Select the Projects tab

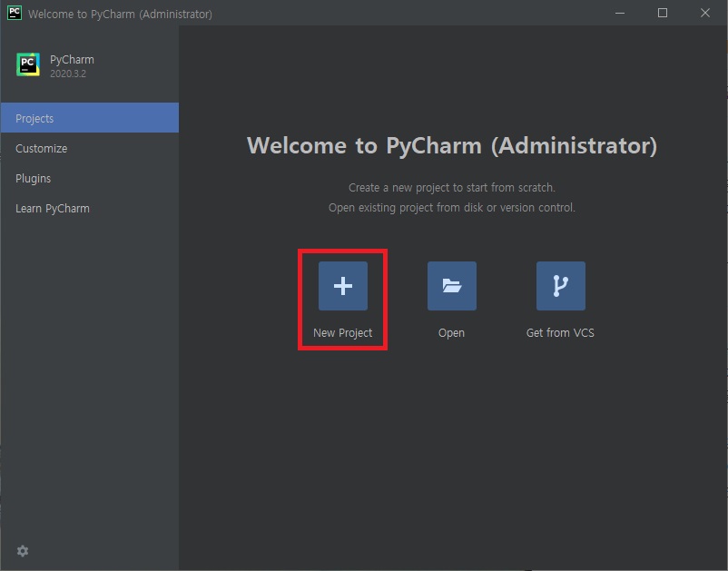point(90,118)
